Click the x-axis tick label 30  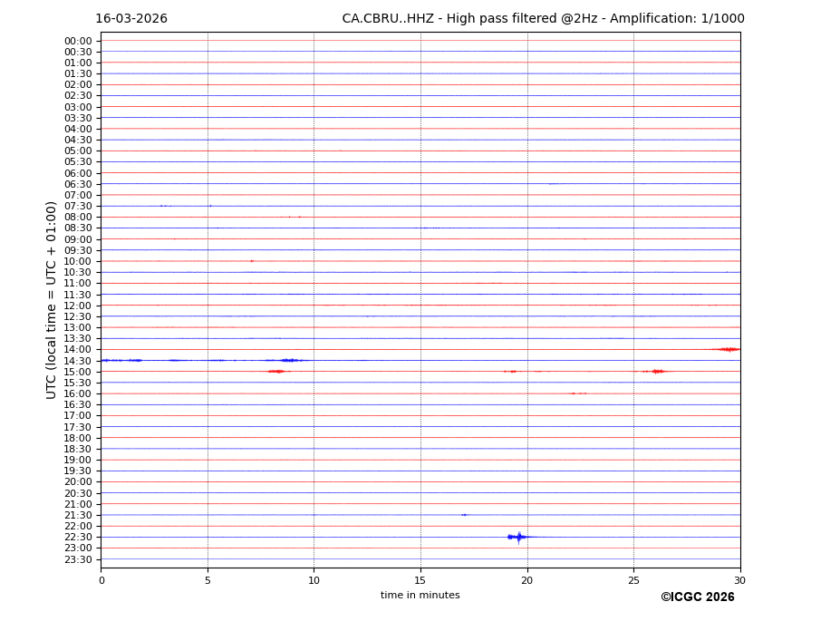coord(739,580)
